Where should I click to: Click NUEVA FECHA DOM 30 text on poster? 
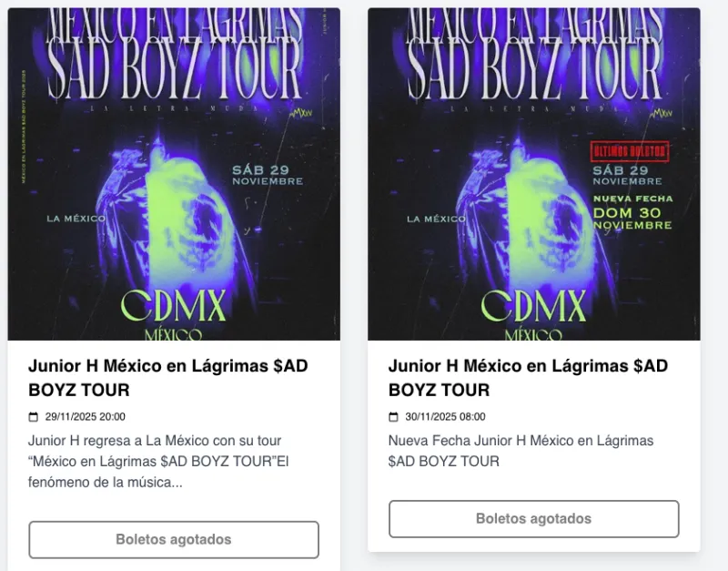[x=632, y=212]
